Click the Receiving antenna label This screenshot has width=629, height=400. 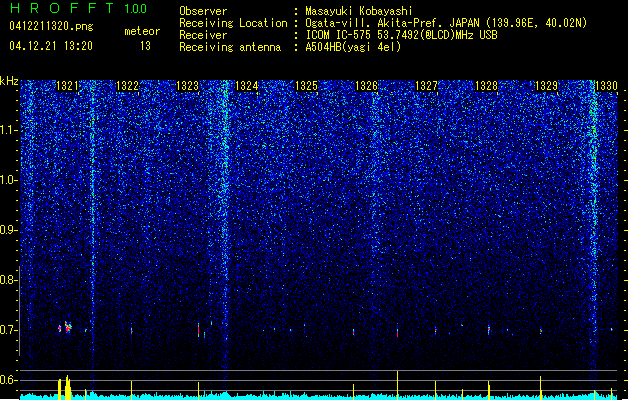[230, 47]
